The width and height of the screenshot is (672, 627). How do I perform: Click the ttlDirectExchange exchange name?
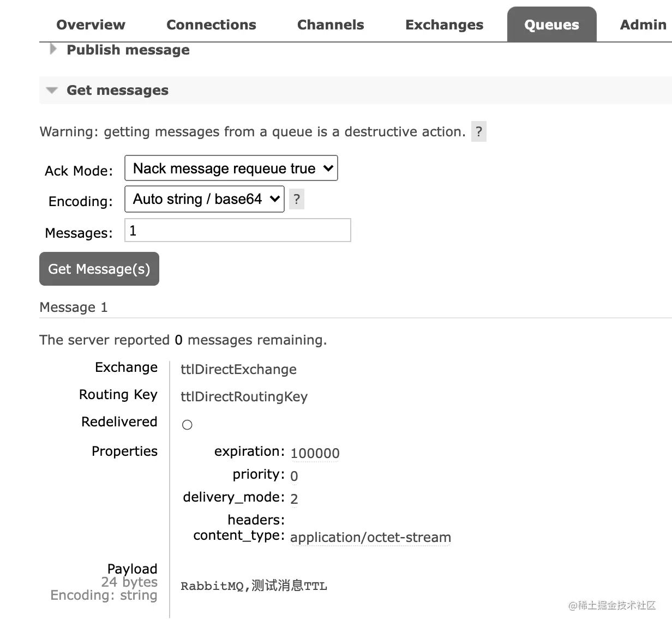point(238,370)
